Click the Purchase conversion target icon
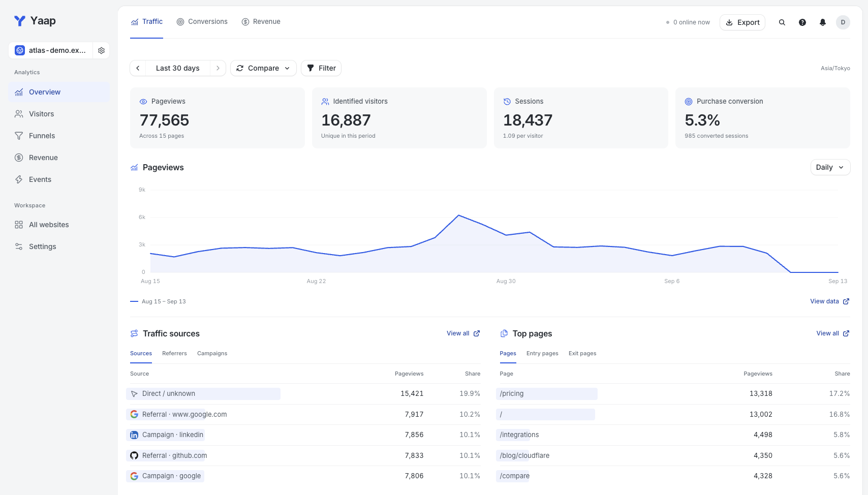Screen dimensions: 868x495 point(689,102)
